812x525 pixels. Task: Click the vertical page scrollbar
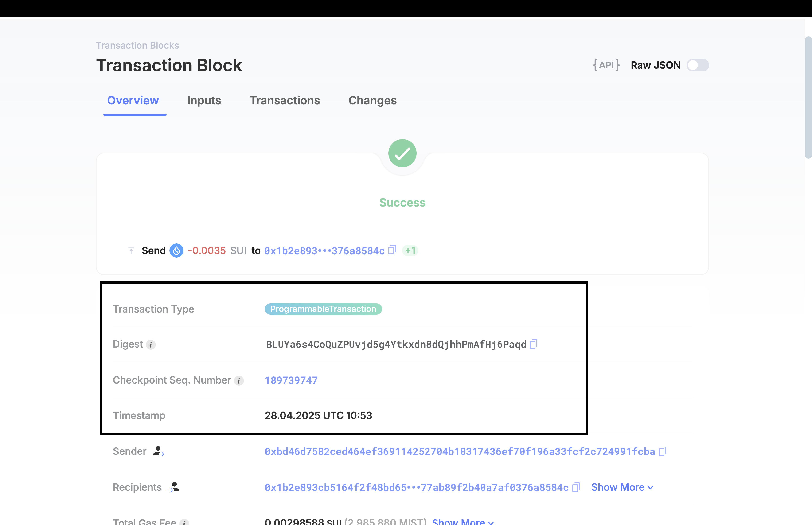(x=808, y=98)
